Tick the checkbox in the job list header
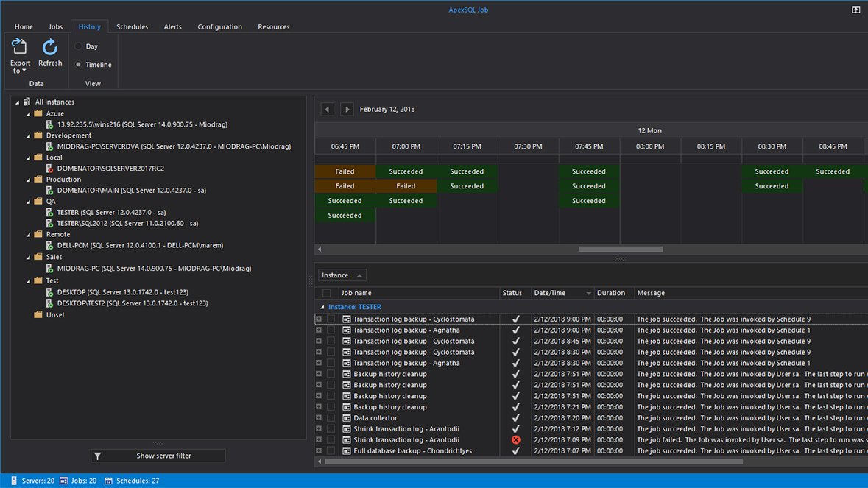The height and width of the screenshot is (488, 868). [327, 292]
